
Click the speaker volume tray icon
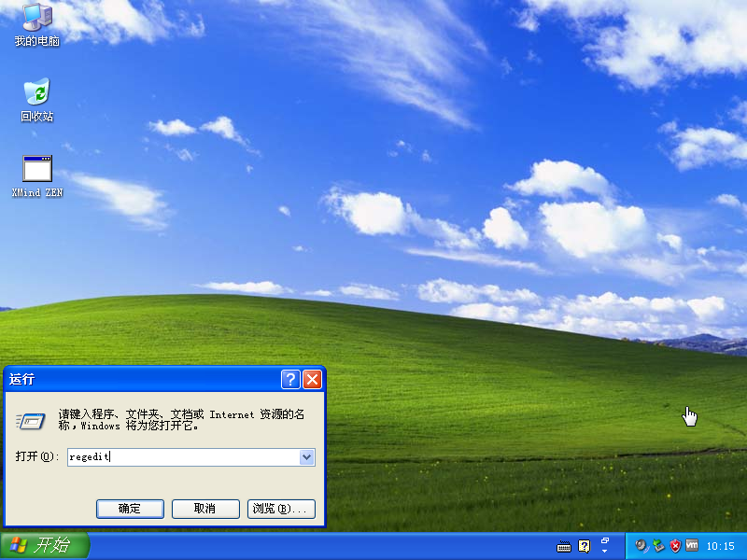point(641,546)
